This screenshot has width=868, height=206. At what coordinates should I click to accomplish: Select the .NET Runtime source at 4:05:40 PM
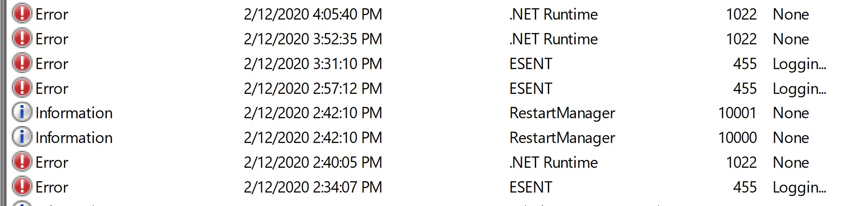pyautogui.click(x=553, y=14)
